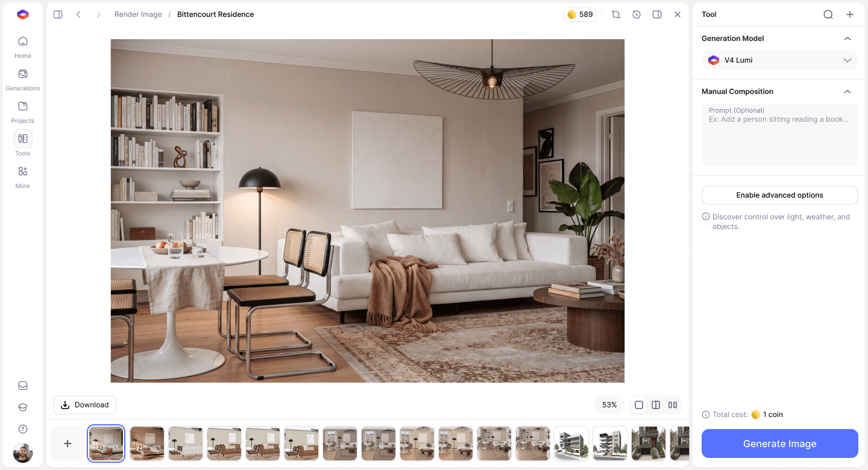
Task: Toggle the right panel layout icon
Action: (x=657, y=14)
